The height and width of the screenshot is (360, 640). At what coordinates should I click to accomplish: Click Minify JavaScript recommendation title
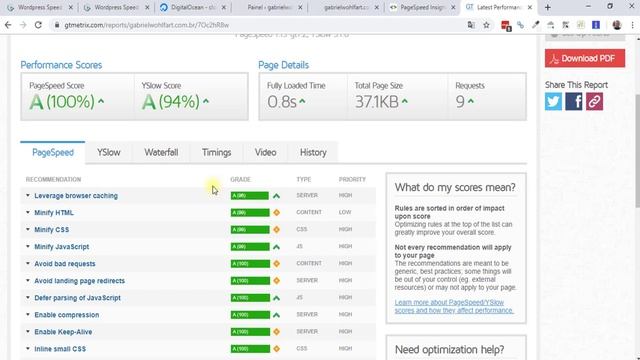[x=62, y=247]
